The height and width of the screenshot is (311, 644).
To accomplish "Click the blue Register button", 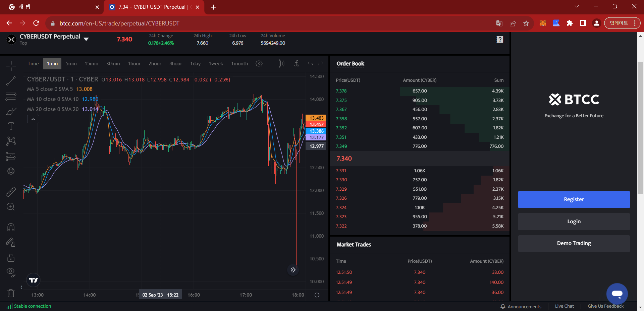I will [x=574, y=199].
